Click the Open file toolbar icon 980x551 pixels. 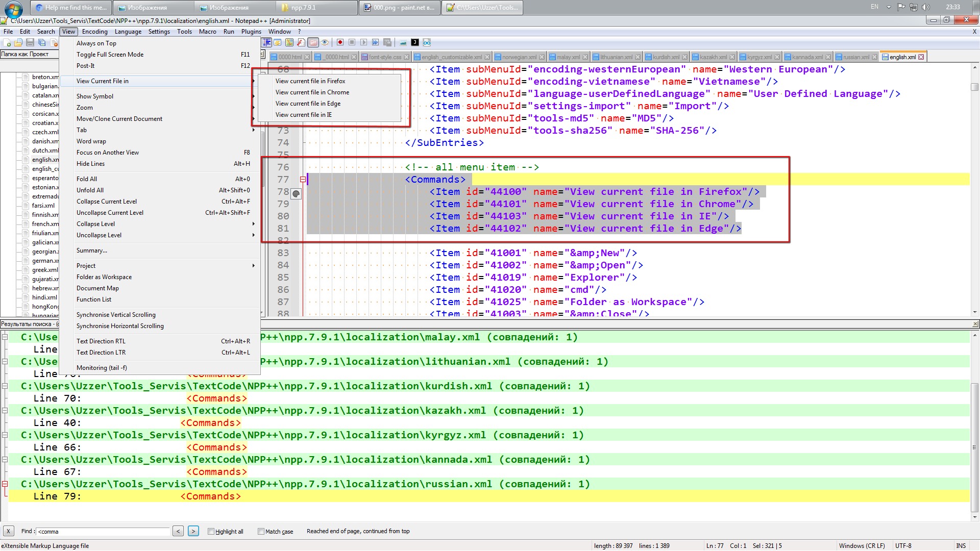pos(19,43)
